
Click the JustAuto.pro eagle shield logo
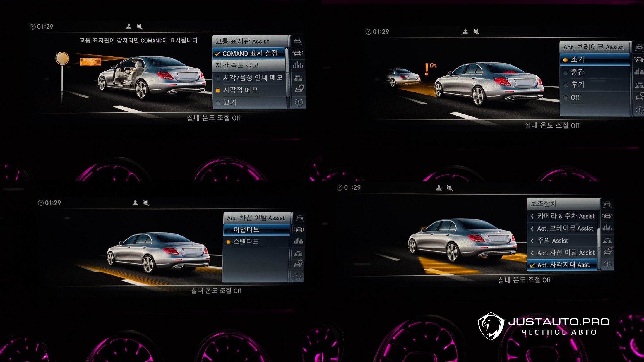[x=491, y=326]
